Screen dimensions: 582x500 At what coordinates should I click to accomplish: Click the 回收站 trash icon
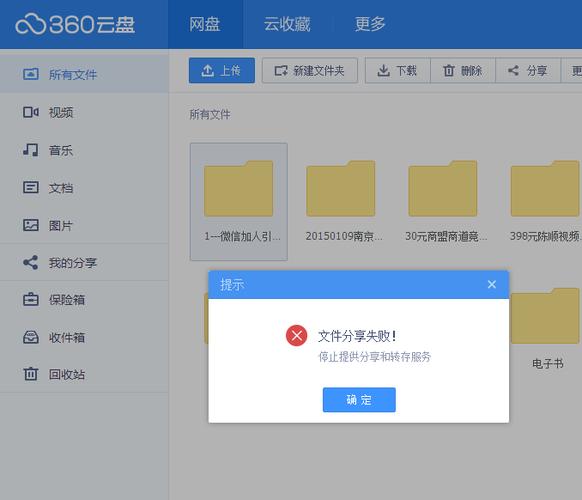(30, 374)
